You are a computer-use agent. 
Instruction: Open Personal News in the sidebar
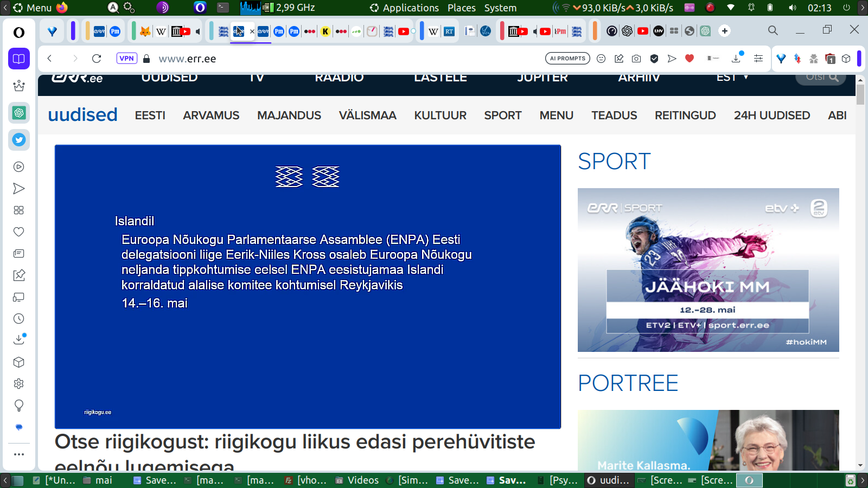pyautogui.click(x=19, y=254)
